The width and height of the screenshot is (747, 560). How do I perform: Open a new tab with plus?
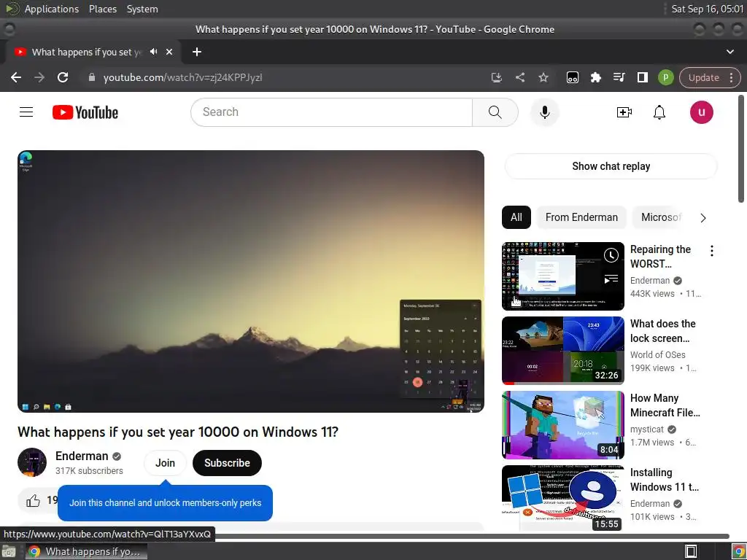pyautogui.click(x=197, y=52)
